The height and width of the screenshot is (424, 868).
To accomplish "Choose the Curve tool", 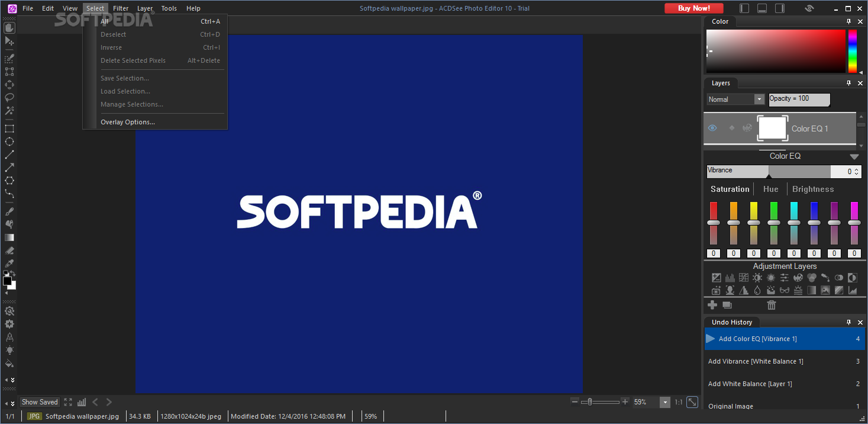I will pyautogui.click(x=9, y=194).
